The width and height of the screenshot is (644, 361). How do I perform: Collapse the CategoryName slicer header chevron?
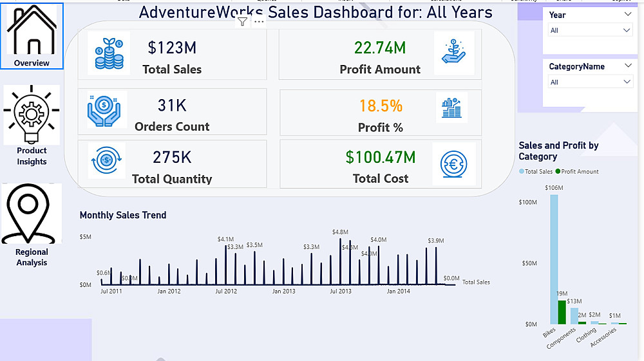tap(627, 66)
